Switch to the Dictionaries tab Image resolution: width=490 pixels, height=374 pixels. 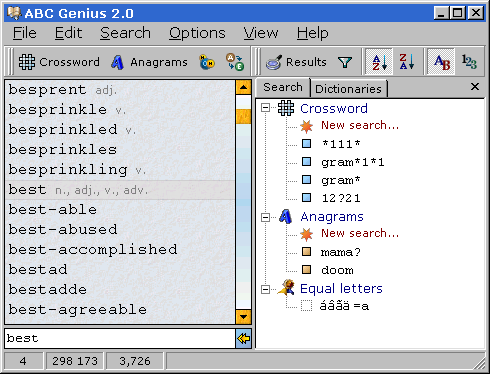click(x=348, y=89)
